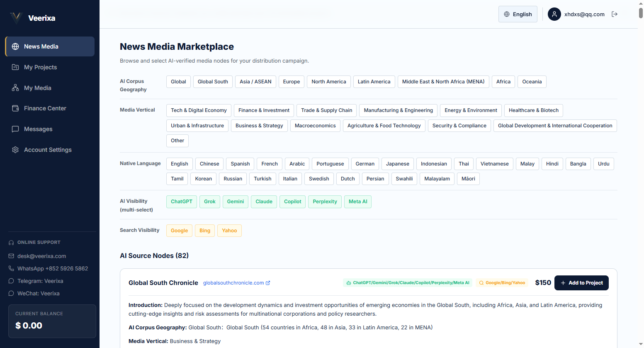This screenshot has height=348, width=644.
Task: Filter by Tech & Digital Economy vertical
Action: 199,110
